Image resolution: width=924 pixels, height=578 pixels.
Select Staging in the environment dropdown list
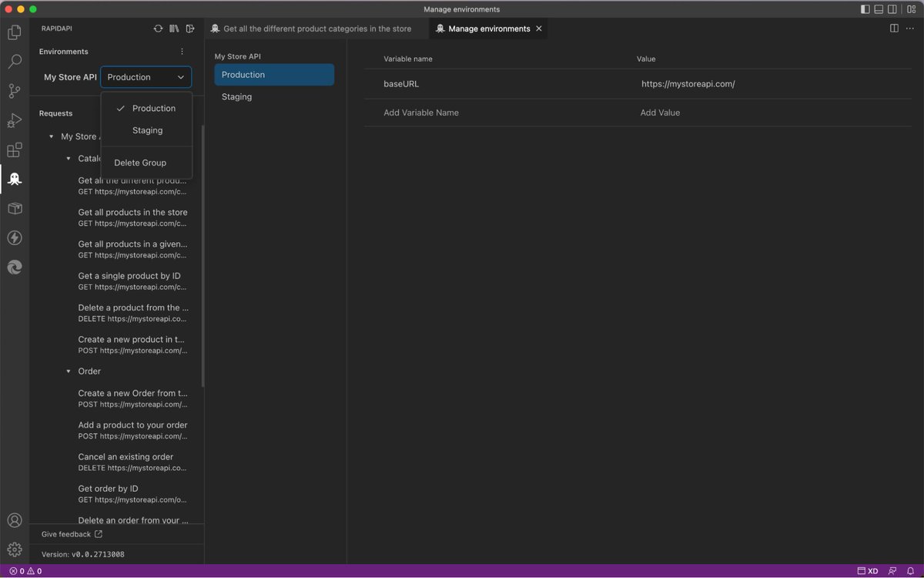click(146, 130)
